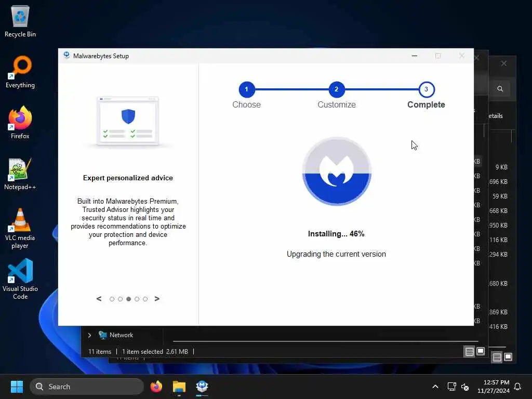Select the second carousel dot
The width and height of the screenshot is (532, 399).
120,299
